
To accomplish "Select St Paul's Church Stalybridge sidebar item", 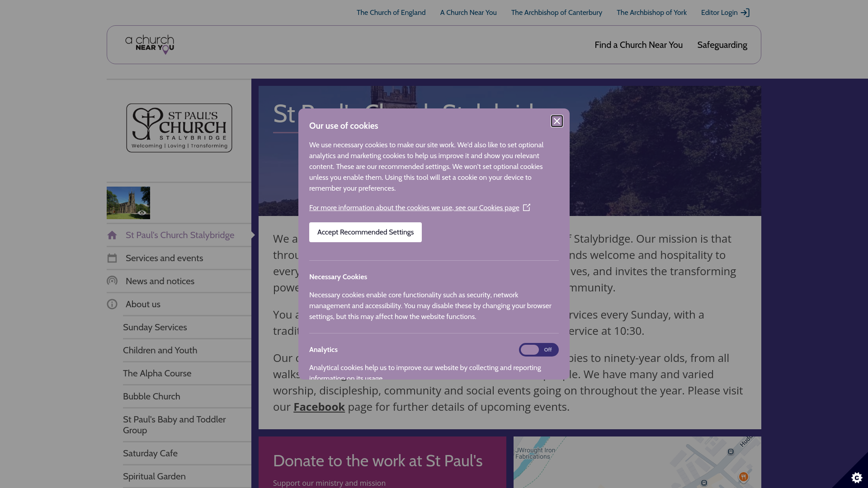I will [x=180, y=235].
